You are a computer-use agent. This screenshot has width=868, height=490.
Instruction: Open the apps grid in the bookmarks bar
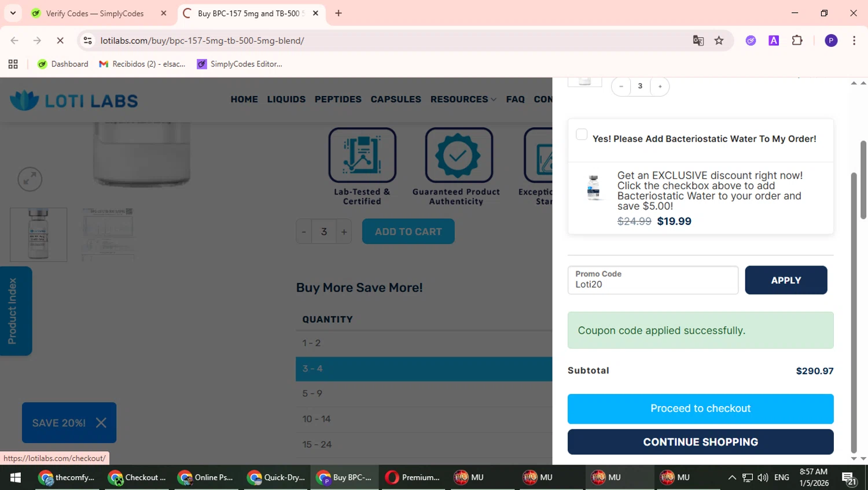pos(13,64)
